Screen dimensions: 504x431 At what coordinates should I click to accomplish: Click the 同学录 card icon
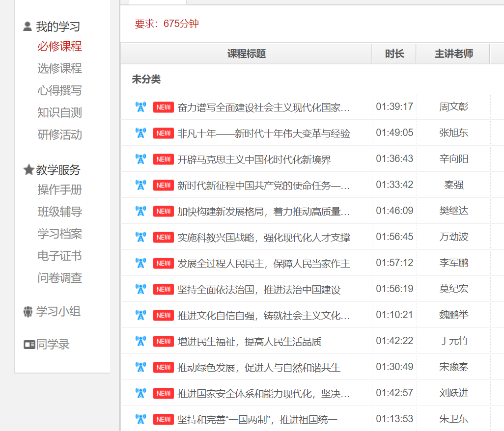point(29,345)
